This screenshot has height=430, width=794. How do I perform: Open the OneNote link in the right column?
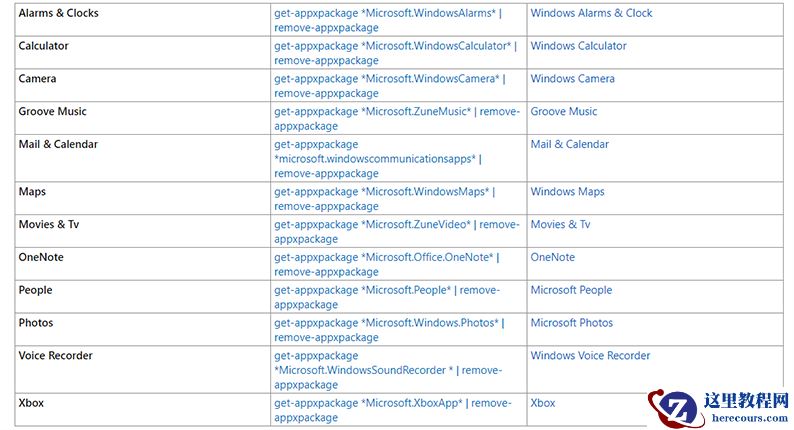(x=552, y=257)
